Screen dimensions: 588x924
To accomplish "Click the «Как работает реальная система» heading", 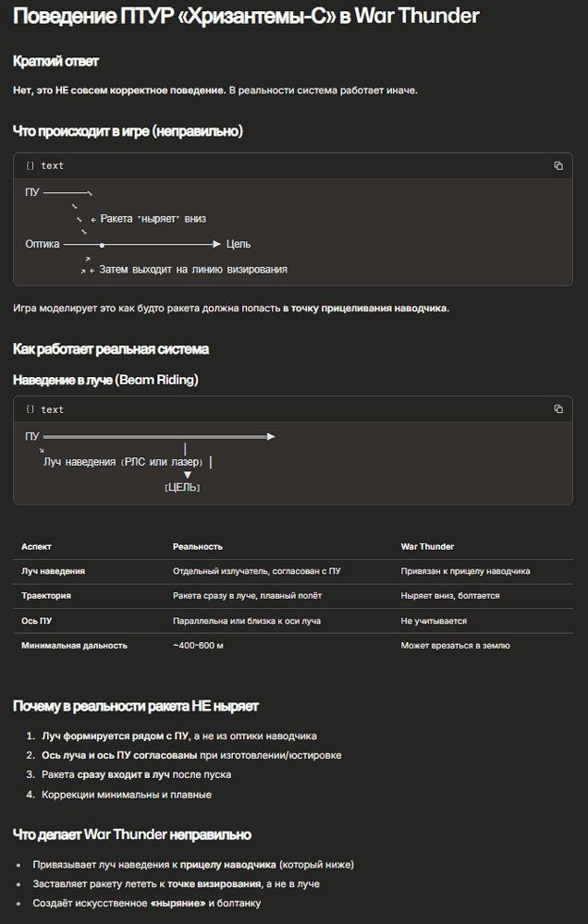I will coord(111,349).
